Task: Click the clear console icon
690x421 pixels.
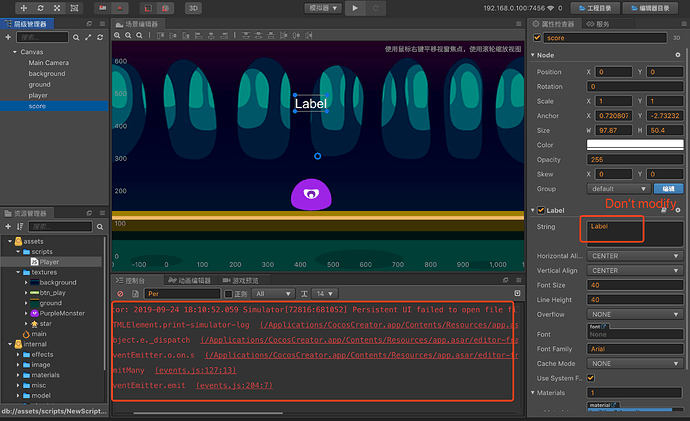Action: coord(120,294)
